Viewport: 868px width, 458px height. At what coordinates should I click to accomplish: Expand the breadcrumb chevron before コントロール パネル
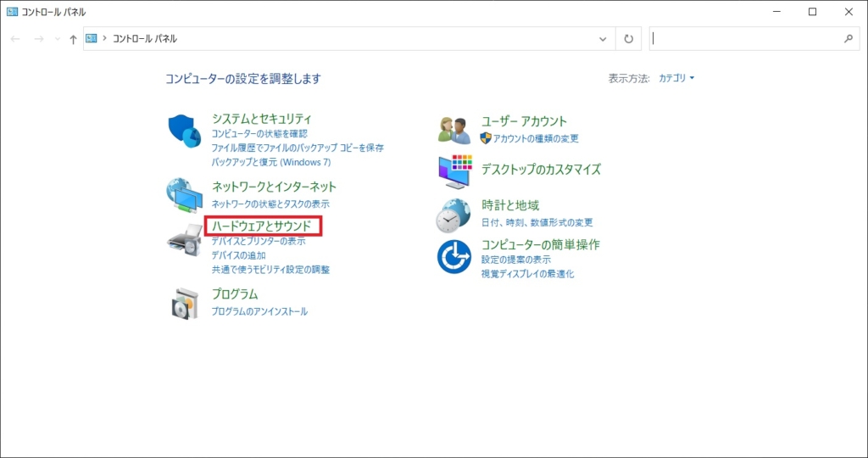click(104, 39)
